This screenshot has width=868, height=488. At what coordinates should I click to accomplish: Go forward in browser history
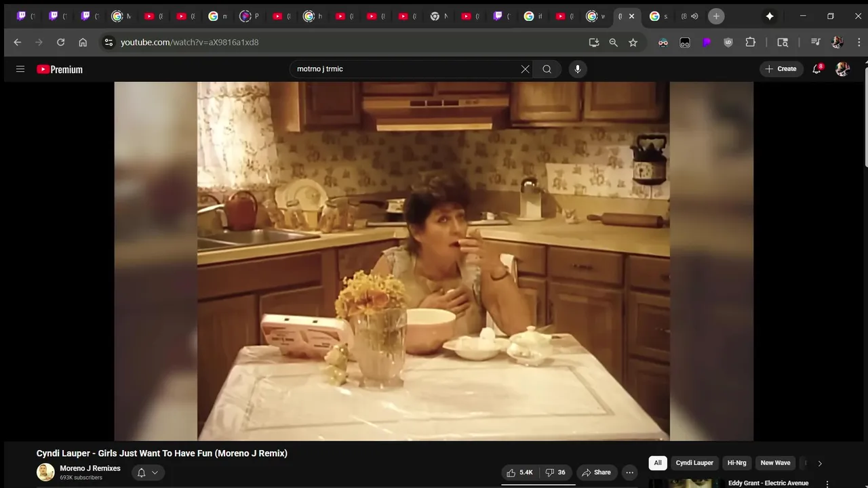pos(39,42)
